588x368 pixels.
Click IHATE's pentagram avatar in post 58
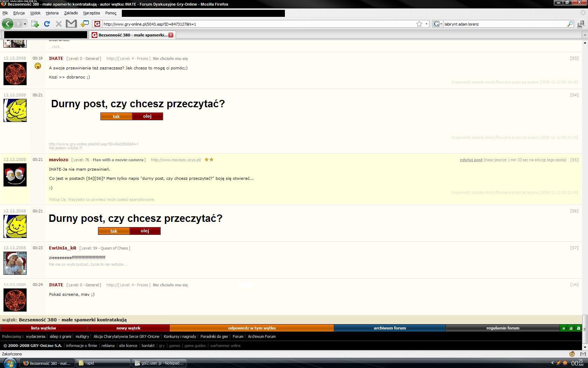pos(15,300)
